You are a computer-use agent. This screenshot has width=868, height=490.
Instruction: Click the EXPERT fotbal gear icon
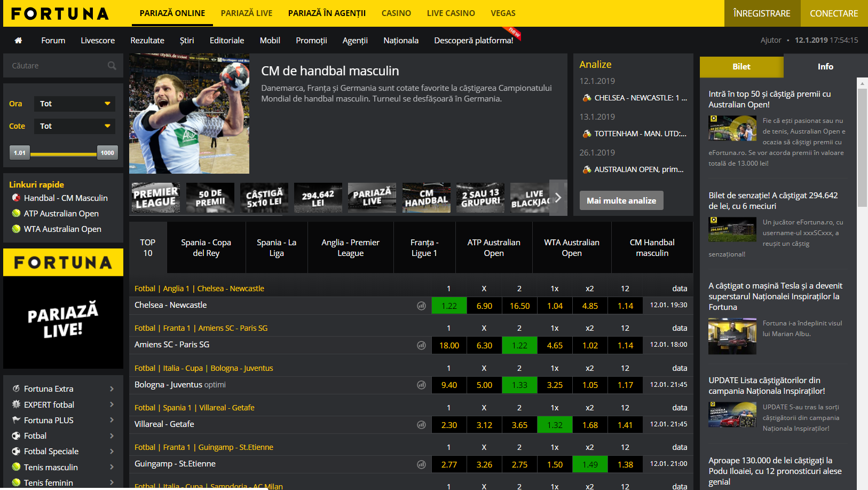16,405
